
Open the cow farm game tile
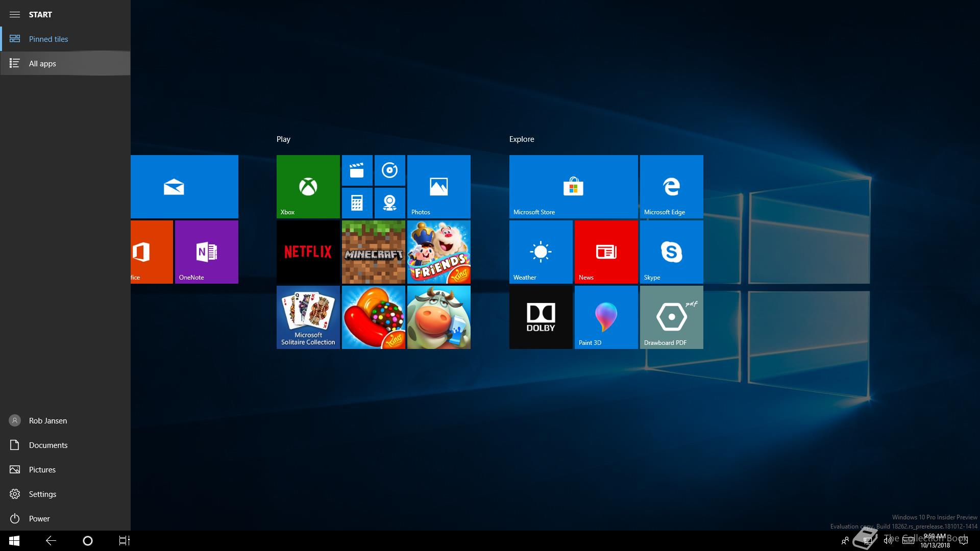[x=438, y=317]
